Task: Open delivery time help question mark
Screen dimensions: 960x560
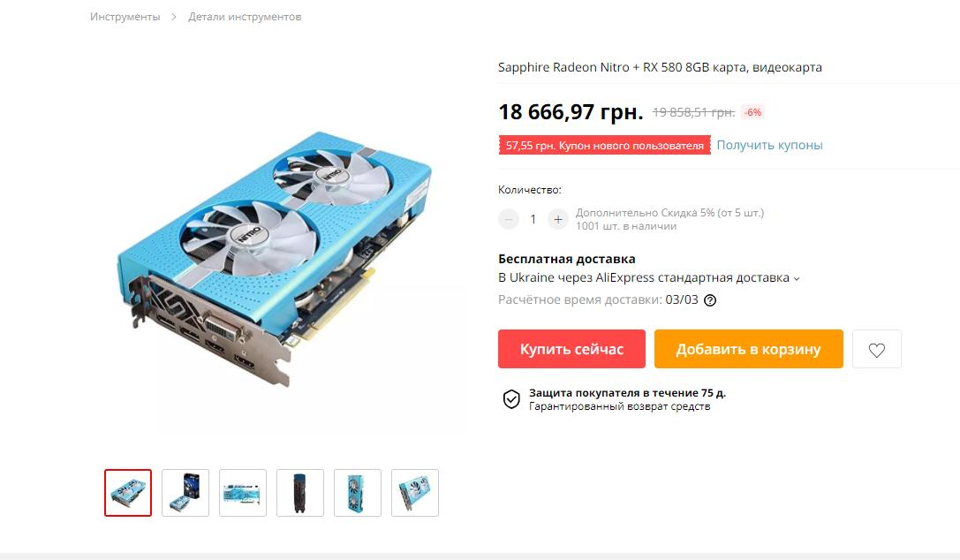Action: [x=709, y=300]
